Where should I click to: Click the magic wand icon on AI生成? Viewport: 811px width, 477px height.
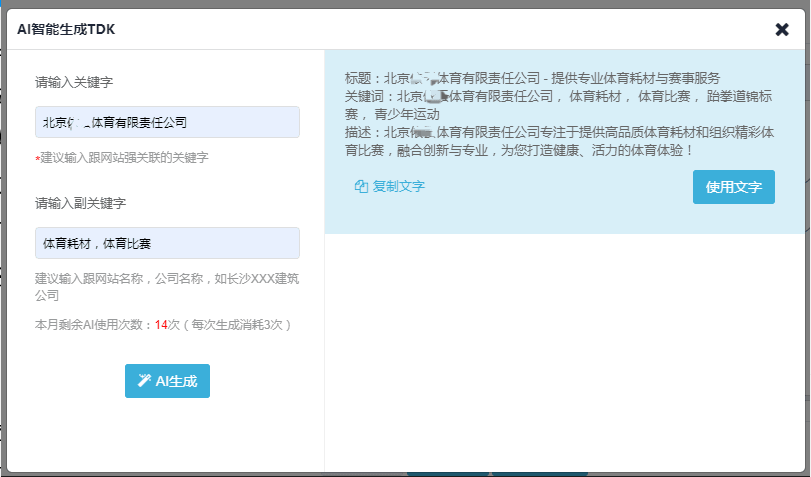point(144,381)
